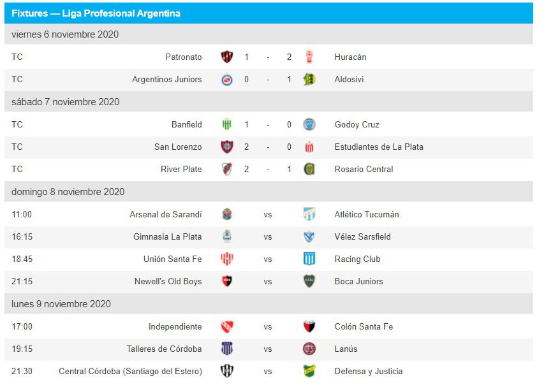Screen dimensions: 537x392
Task: Click the Fixtures Liga Profesional Argentina header
Action: pos(96,13)
